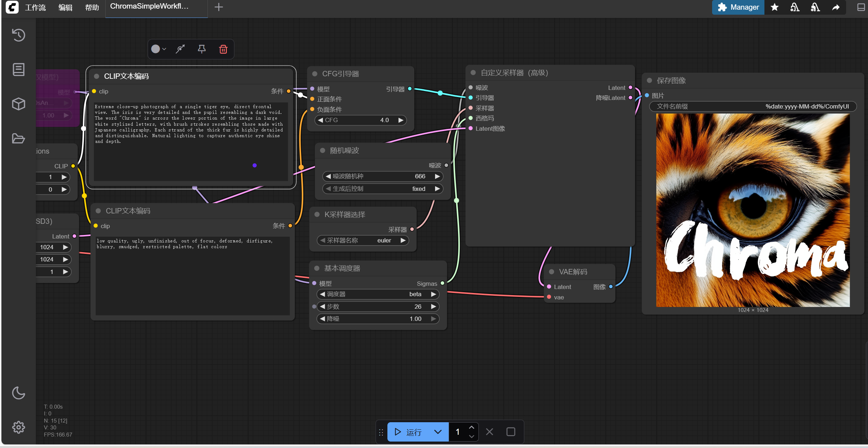The height and width of the screenshot is (448, 868).
Task: Open the 编辑 menu
Action: coord(65,8)
